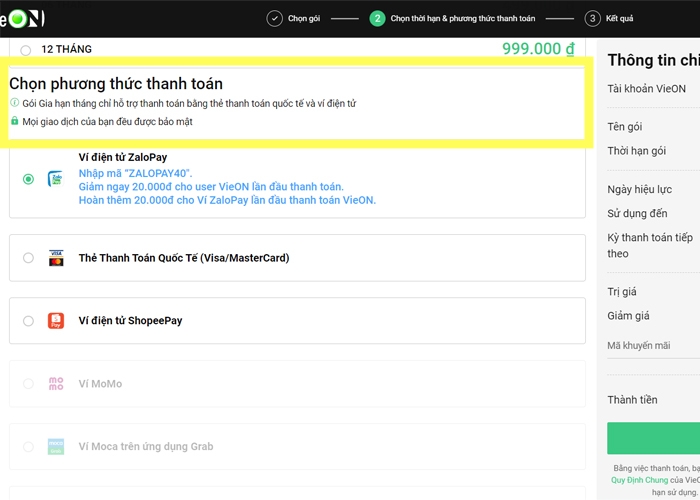Select Ví điện tử ZaloPay radio button
This screenshot has width=700, height=500.
[x=28, y=179]
